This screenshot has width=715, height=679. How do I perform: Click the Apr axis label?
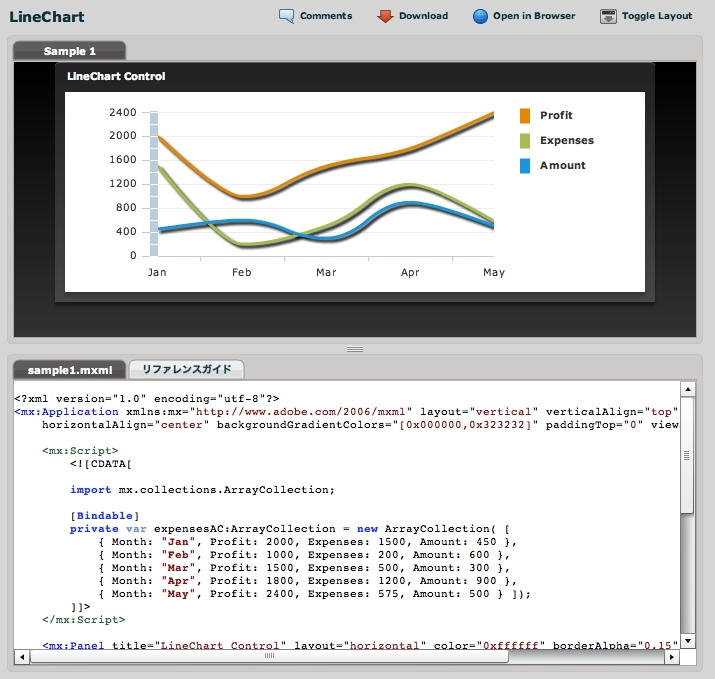[410, 272]
